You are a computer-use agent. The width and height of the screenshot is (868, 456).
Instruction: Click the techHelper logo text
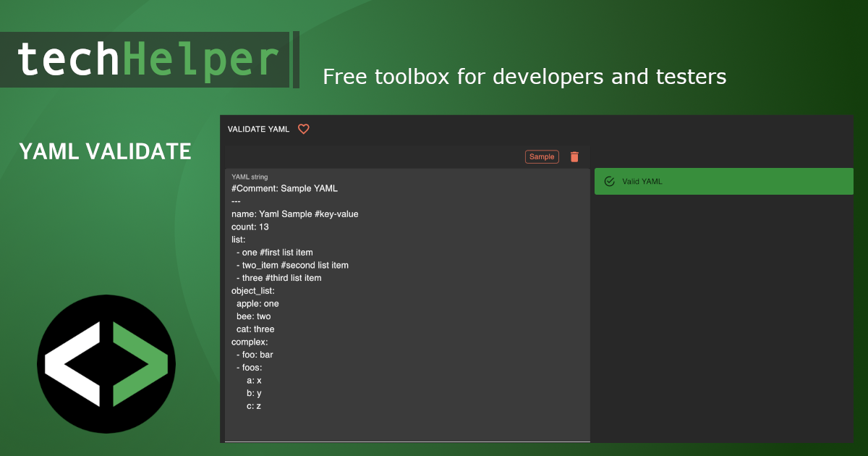[x=148, y=59]
